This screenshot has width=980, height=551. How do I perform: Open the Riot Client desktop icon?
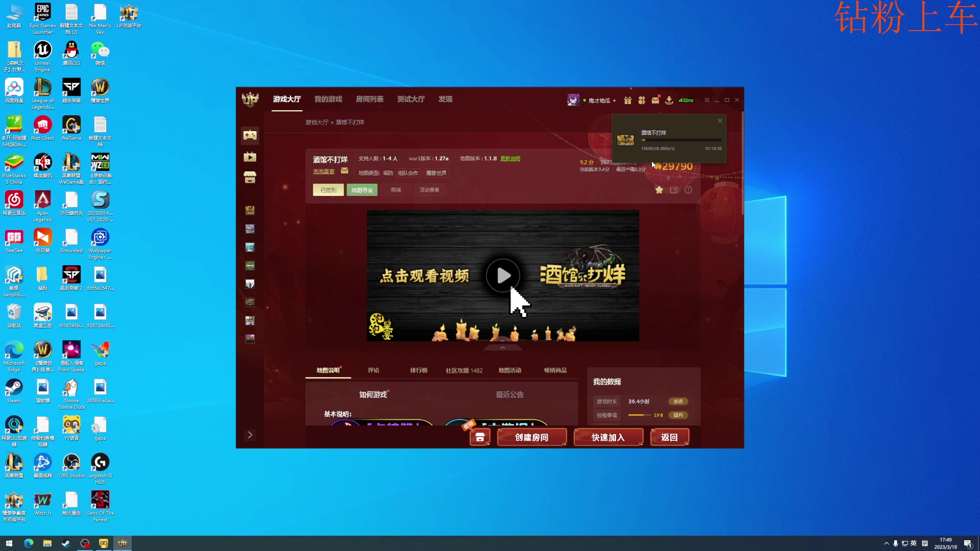[x=43, y=129]
